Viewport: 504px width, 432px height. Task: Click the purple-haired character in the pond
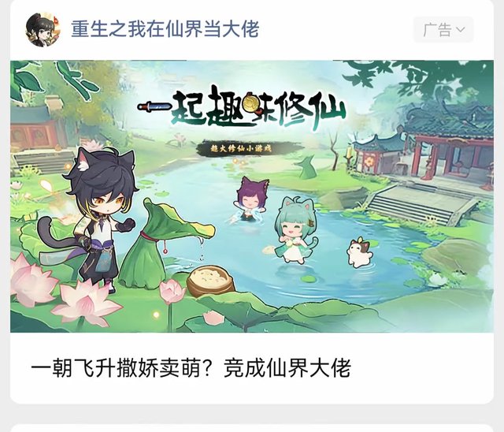(x=248, y=199)
